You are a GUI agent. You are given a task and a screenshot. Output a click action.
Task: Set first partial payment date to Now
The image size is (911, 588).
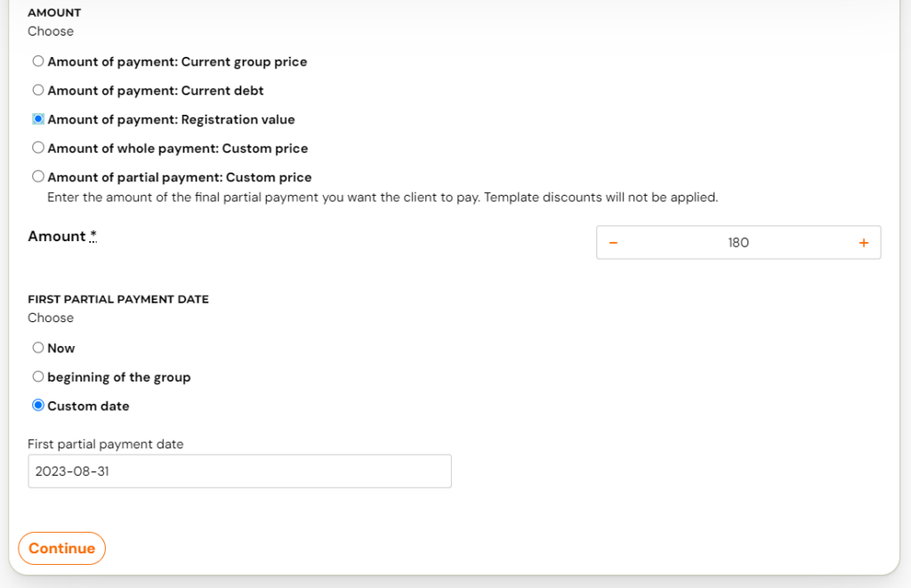(37, 348)
